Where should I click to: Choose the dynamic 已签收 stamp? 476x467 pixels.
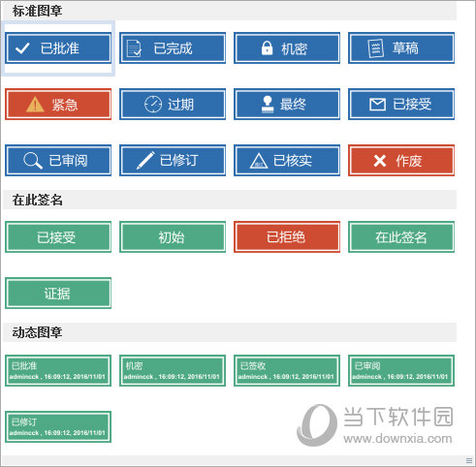[x=287, y=370]
